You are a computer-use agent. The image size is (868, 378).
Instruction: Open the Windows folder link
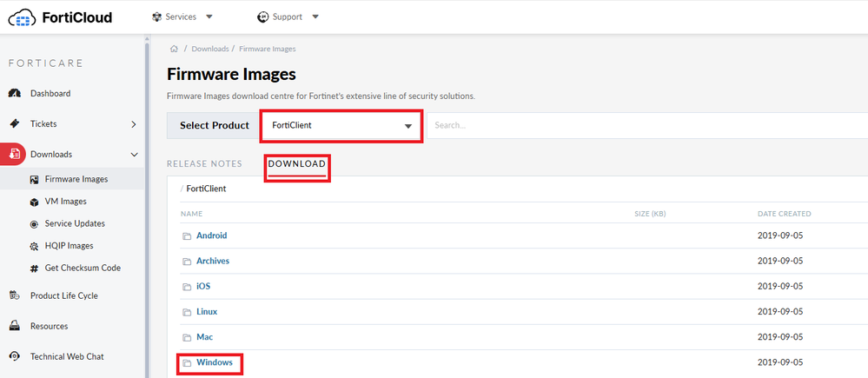(x=214, y=362)
